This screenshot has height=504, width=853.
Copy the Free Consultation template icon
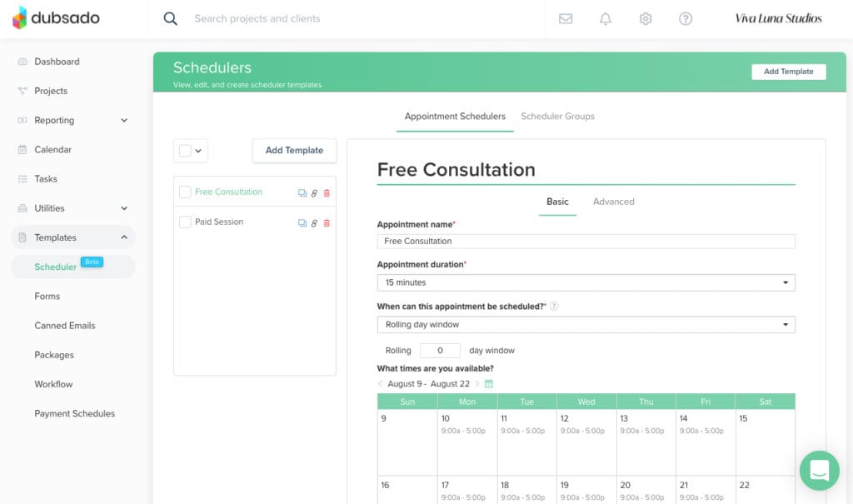(x=302, y=192)
